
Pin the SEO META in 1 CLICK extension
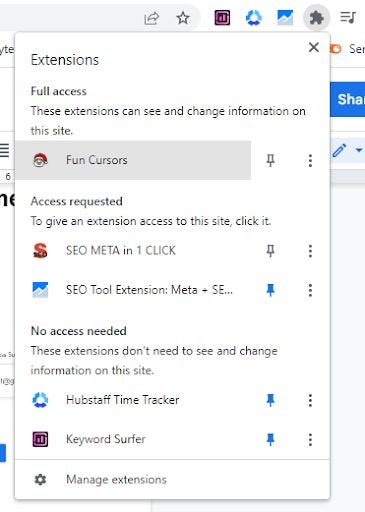click(270, 251)
